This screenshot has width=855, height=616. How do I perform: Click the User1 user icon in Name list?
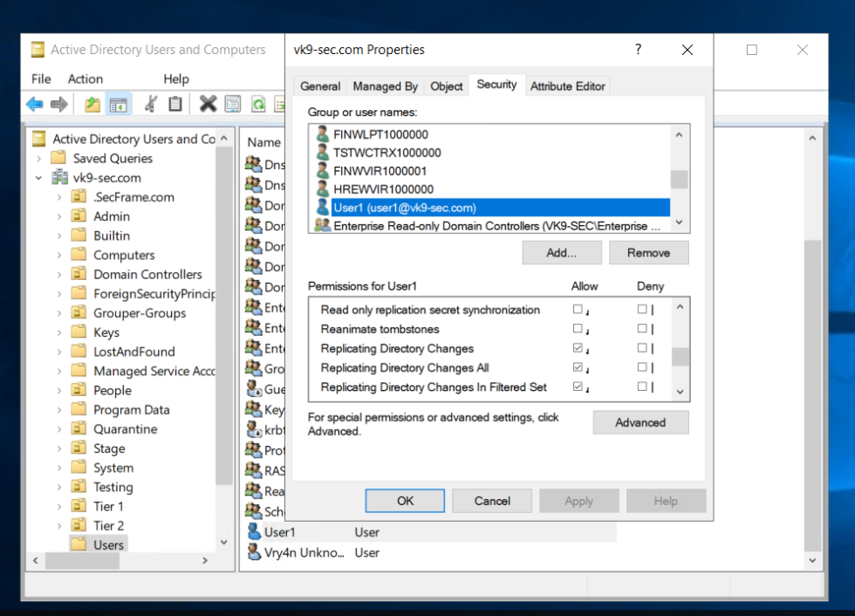[254, 531]
